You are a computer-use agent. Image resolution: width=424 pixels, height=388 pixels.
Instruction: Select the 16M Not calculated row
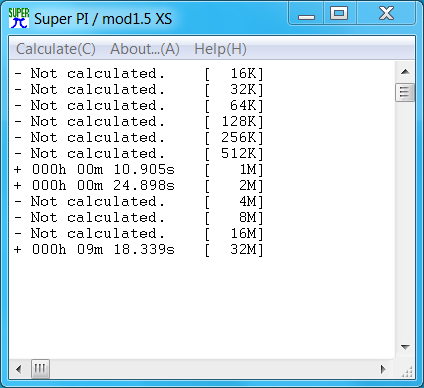click(139, 233)
